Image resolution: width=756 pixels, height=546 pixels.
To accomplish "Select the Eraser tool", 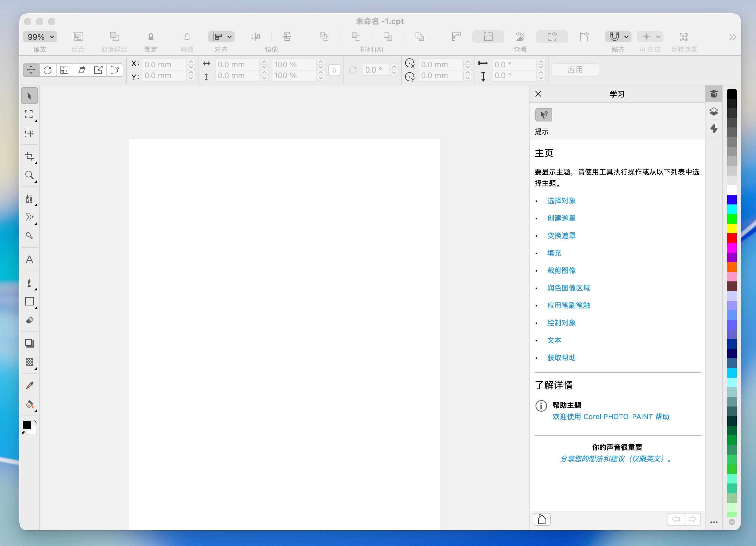I will (x=29, y=320).
